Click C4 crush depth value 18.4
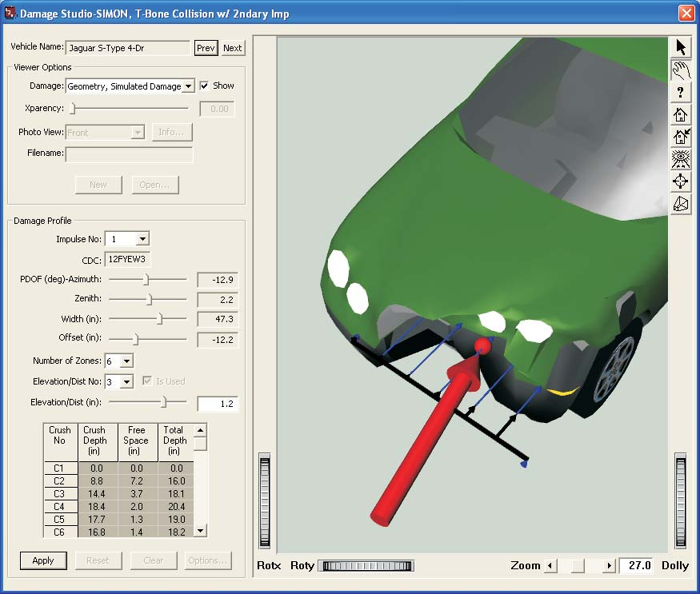The image size is (700, 594). point(97,507)
